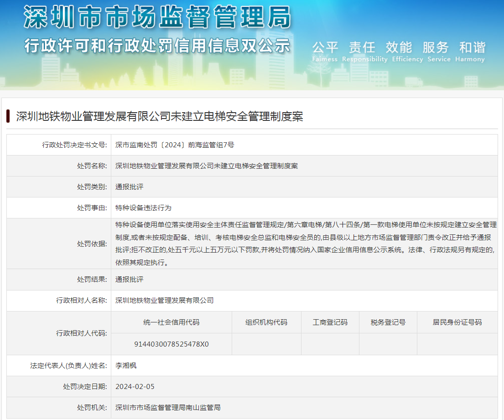The height and width of the screenshot is (420, 504).
Task: Click the 行政相对人名称 company name value
Action: pyautogui.click(x=164, y=300)
